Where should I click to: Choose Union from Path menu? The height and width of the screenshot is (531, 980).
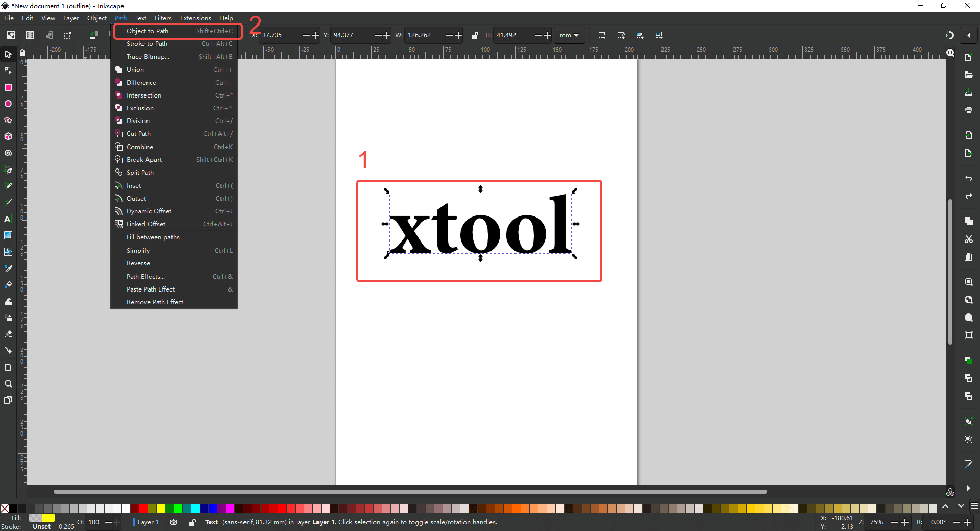pos(174,70)
